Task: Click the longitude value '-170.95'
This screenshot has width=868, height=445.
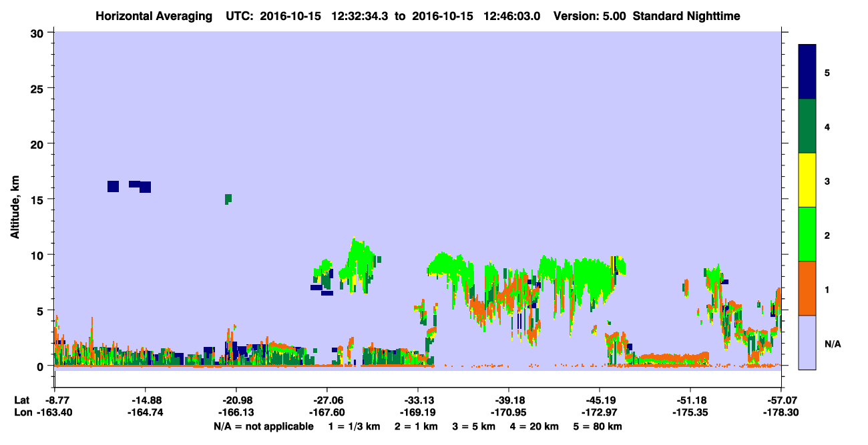Action: pos(509,412)
